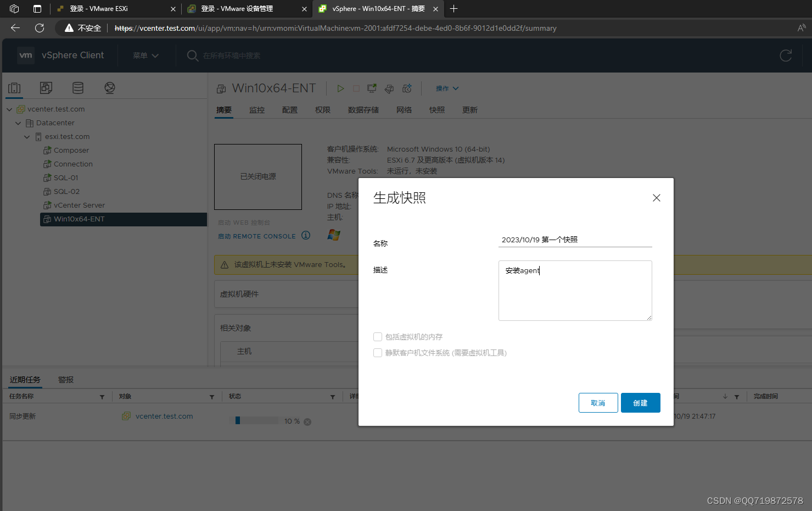
Task: Click the Power On play icon
Action: click(x=340, y=88)
